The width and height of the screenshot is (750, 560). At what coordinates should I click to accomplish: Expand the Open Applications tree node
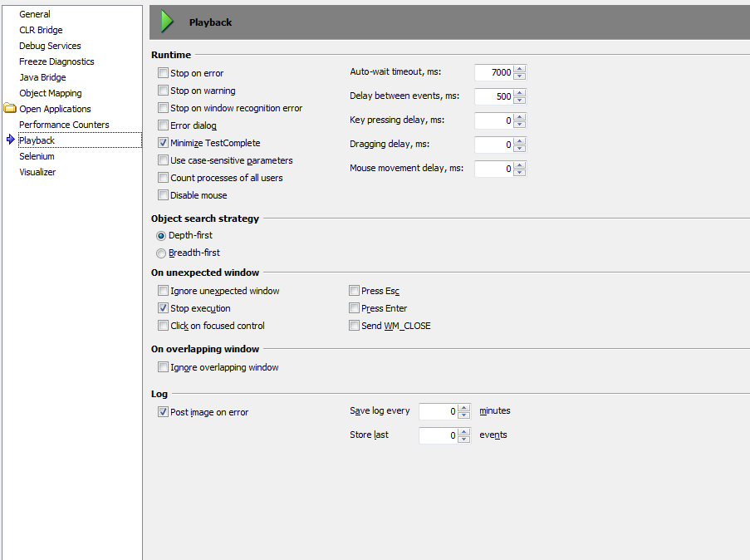point(55,109)
